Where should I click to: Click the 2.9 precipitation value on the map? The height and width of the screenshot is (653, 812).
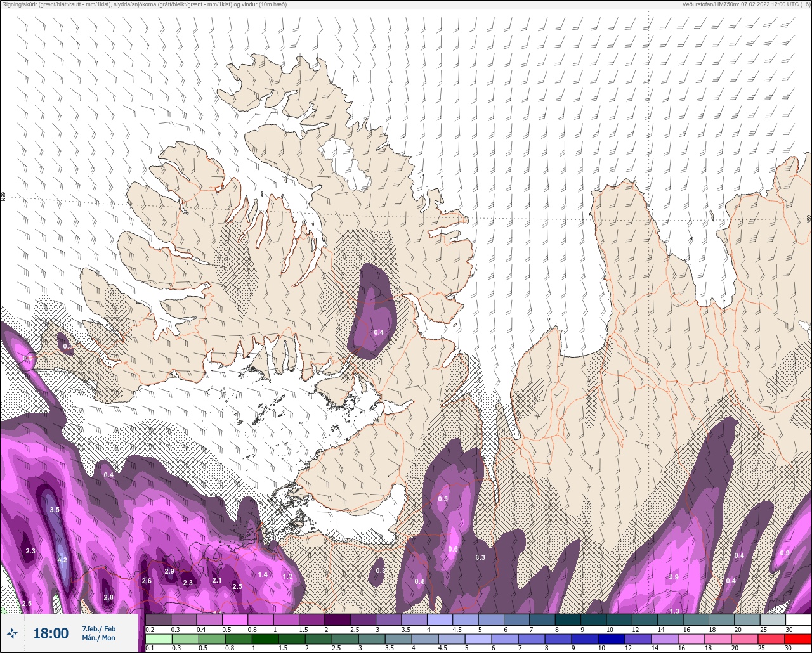[x=169, y=572]
